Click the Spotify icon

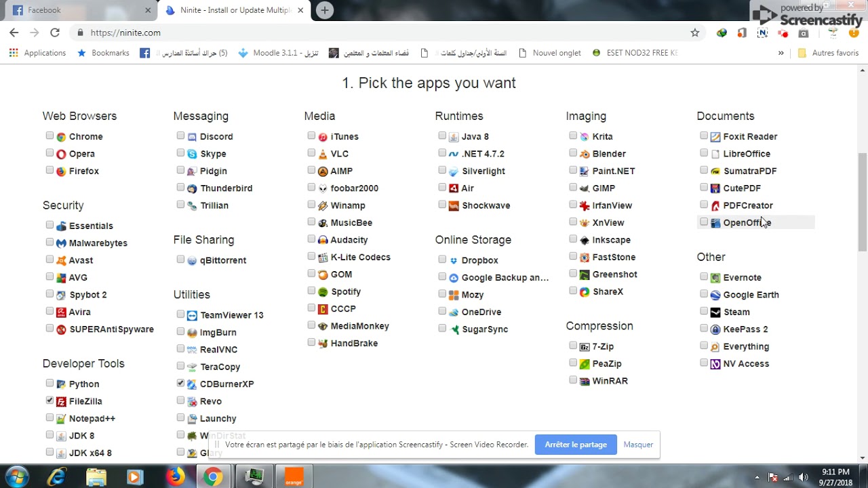323,291
